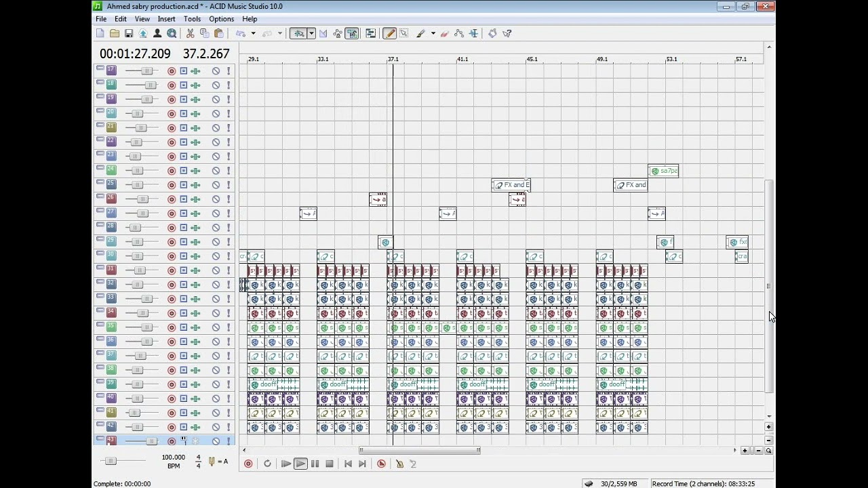Viewport: 868px width, 488px height.
Task: Open the Undo history dropdown arrow
Action: [x=253, y=33]
